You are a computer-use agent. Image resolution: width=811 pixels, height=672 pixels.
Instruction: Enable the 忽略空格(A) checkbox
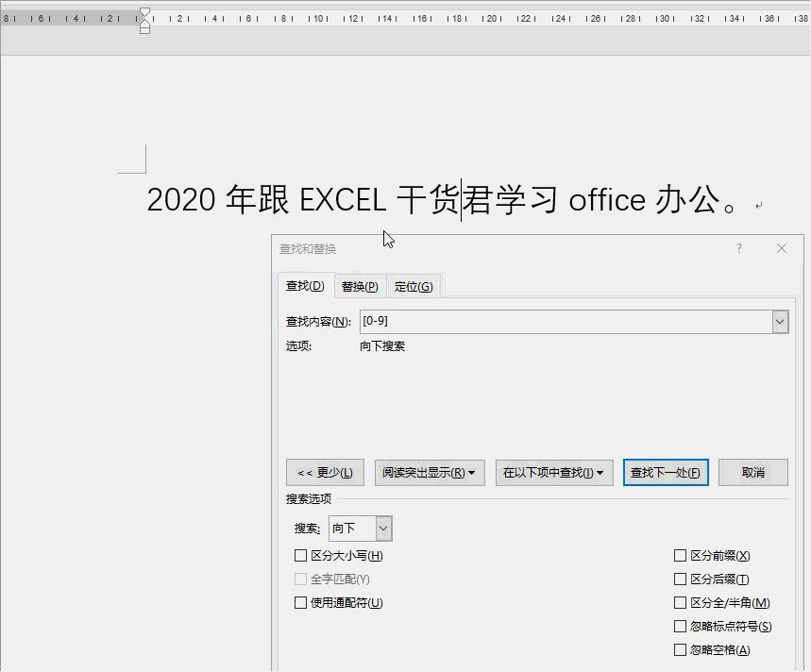(x=680, y=649)
